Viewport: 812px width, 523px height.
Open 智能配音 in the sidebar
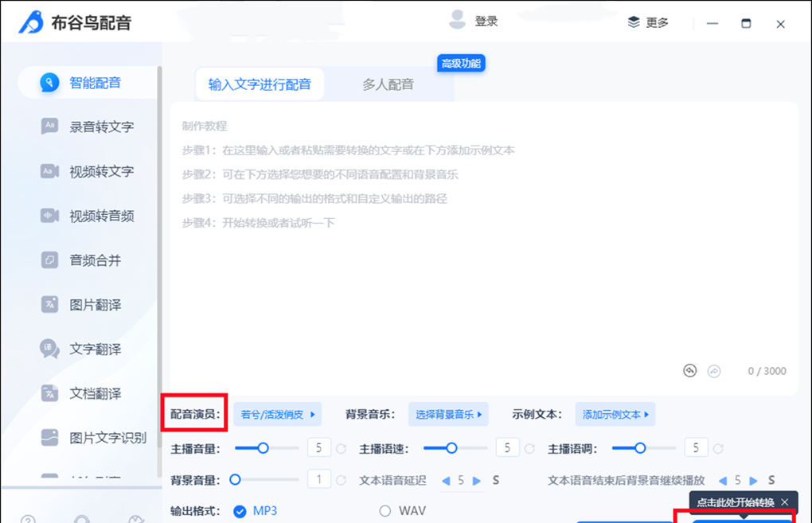pos(88,82)
